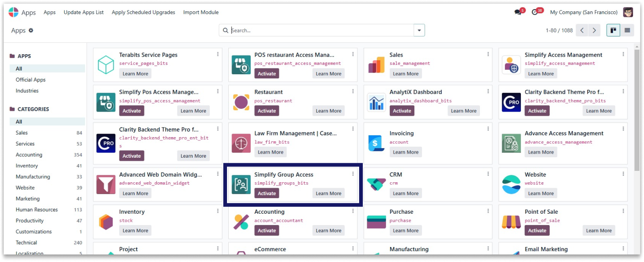The height and width of the screenshot is (262, 644).
Task: Open kebab menu on Invoicing card
Action: pos(488,129)
